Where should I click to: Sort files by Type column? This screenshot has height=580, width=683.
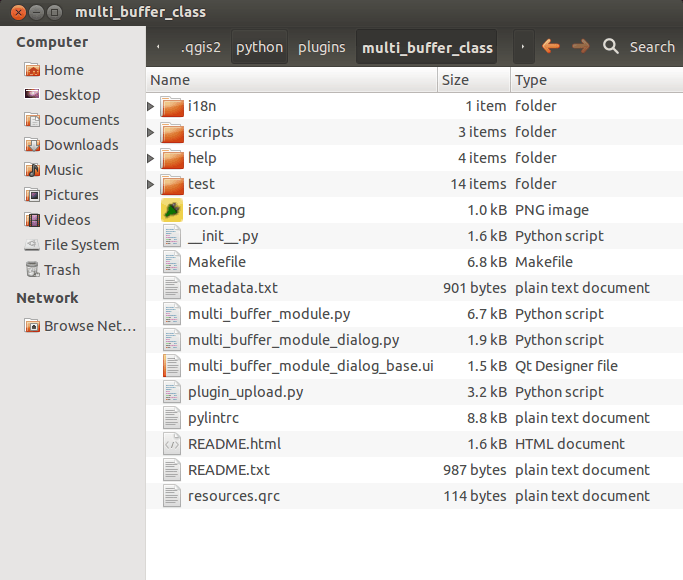(597, 80)
